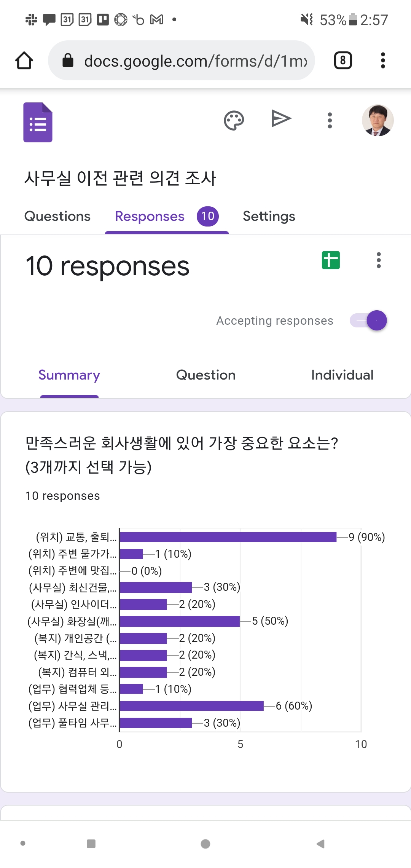Open the form's three-dot more menu
The image size is (411, 868).
[x=330, y=121]
